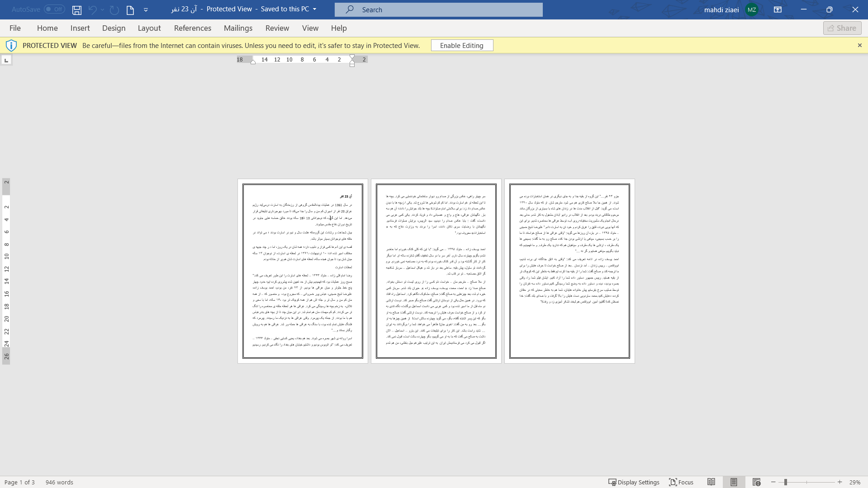Restore down the Word window

pos(829,9)
